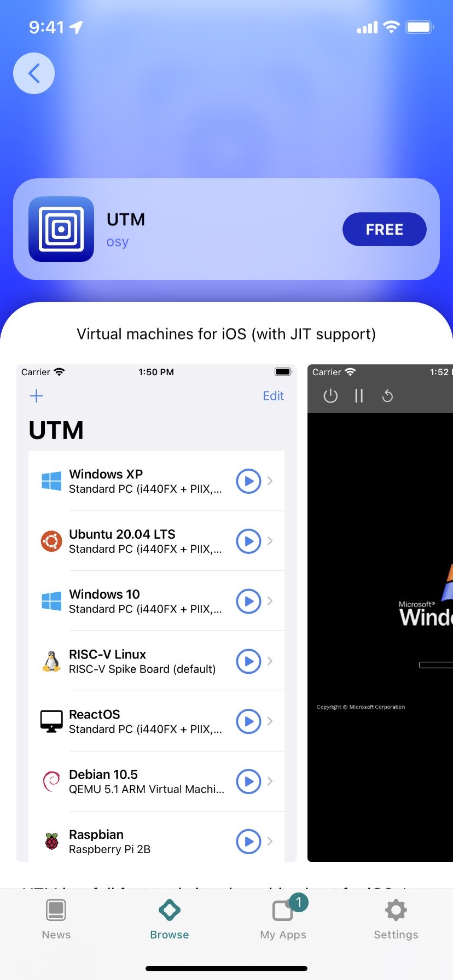Tap the plus icon in UTM screenshot
Image resolution: width=453 pixels, height=980 pixels.
tap(36, 396)
